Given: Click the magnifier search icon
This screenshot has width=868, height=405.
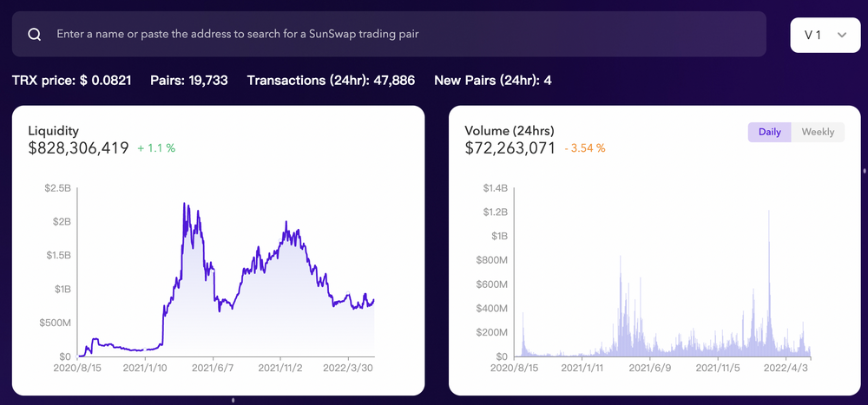Looking at the screenshot, I should click(x=35, y=35).
